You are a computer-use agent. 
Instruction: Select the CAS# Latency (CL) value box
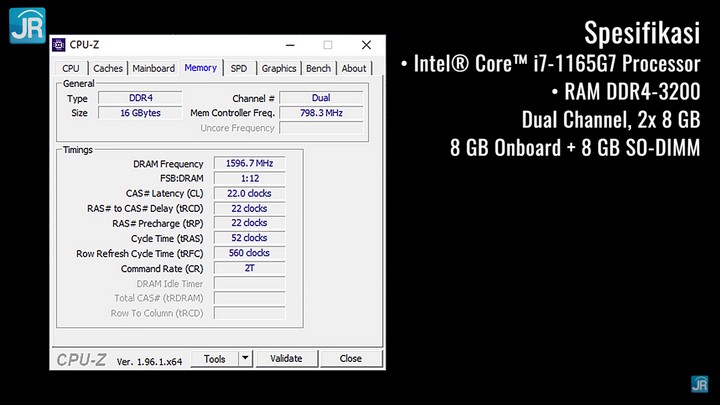coord(249,194)
